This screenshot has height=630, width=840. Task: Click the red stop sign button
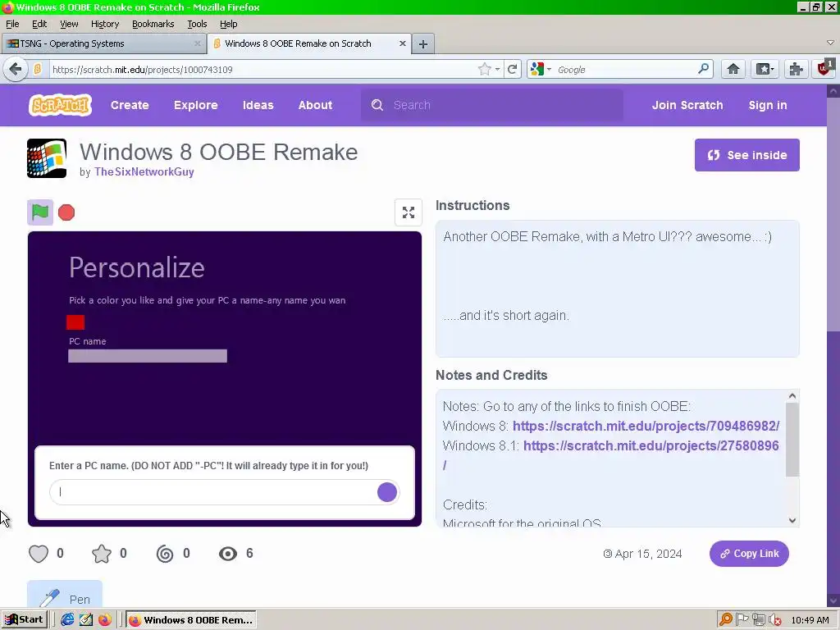(x=66, y=212)
